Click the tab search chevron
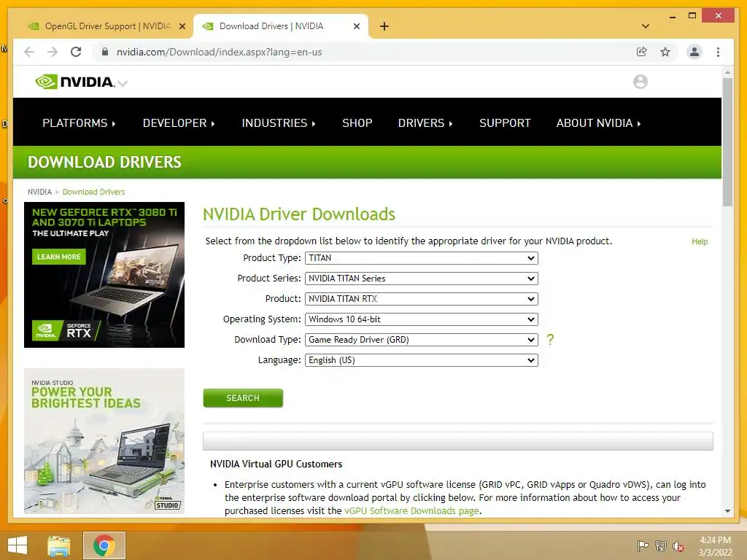The image size is (747, 560). point(646,26)
